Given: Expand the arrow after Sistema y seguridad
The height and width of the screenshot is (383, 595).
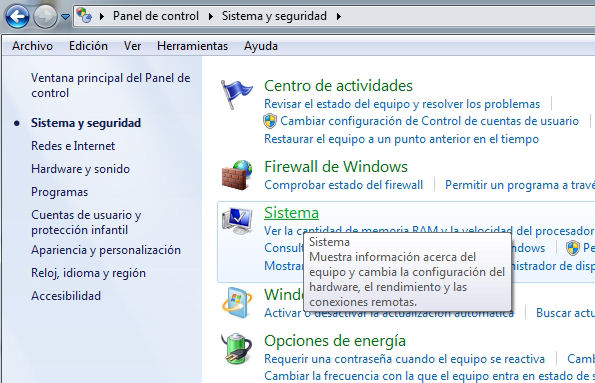Looking at the screenshot, I should 338,16.
